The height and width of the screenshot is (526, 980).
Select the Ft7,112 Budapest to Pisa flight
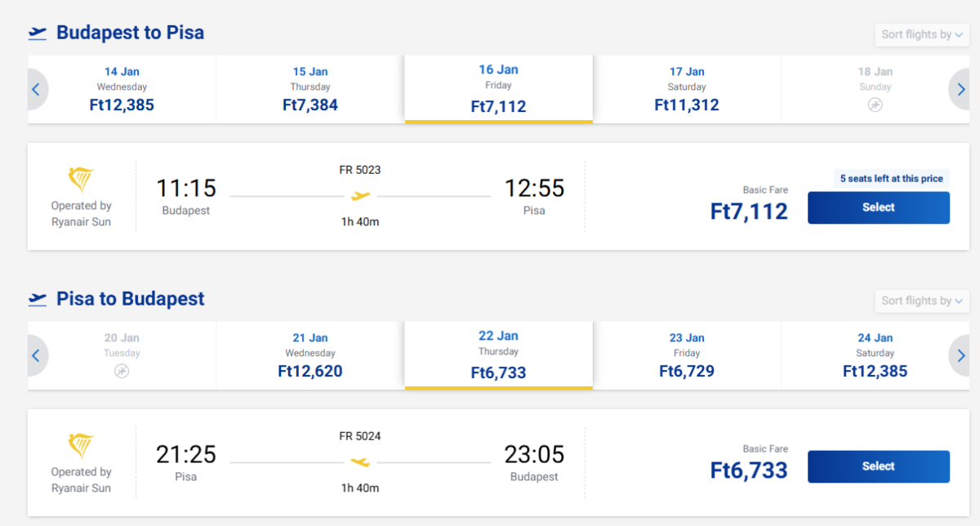tap(878, 207)
